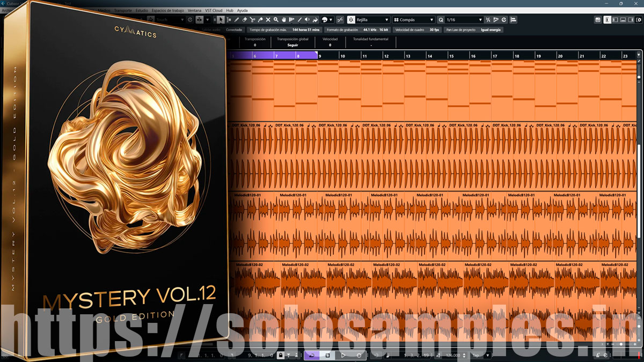644x362 pixels.
Task: Click the transport Record button
Action: (x=359, y=355)
